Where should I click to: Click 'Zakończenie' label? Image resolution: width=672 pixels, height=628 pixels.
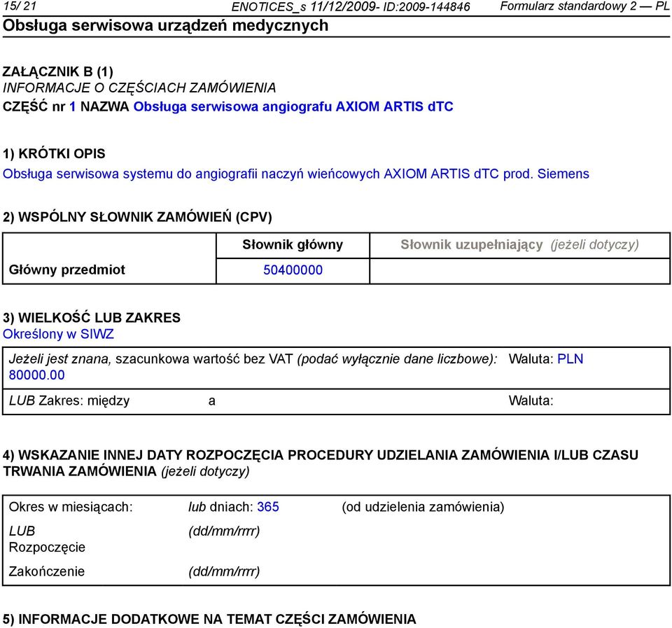(47, 571)
